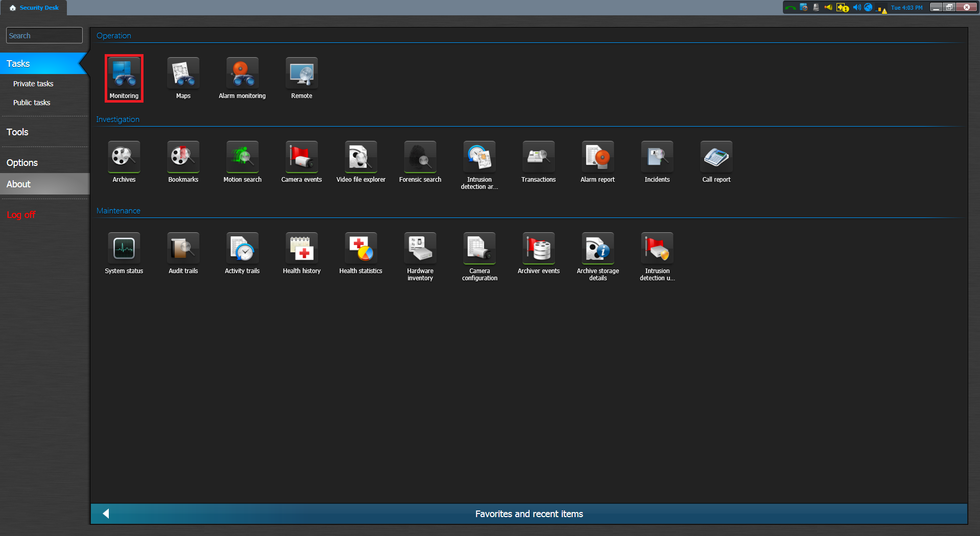This screenshot has height=536, width=980.
Task: Expand Favorites and recent items arrow
Action: click(106, 514)
